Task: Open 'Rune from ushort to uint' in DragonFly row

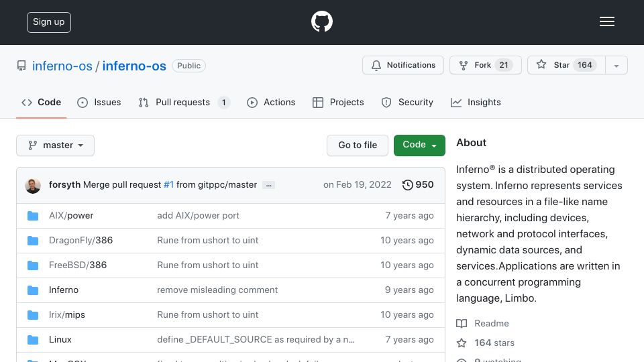Action: [x=207, y=240]
